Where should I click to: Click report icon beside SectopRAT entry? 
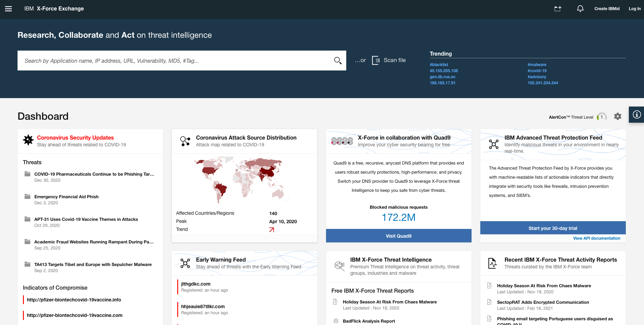click(489, 302)
